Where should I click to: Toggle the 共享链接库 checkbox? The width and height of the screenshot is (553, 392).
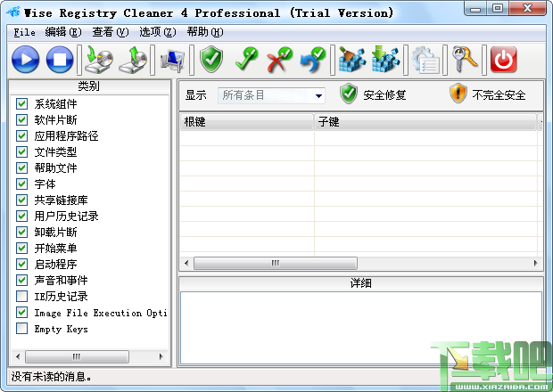22,200
